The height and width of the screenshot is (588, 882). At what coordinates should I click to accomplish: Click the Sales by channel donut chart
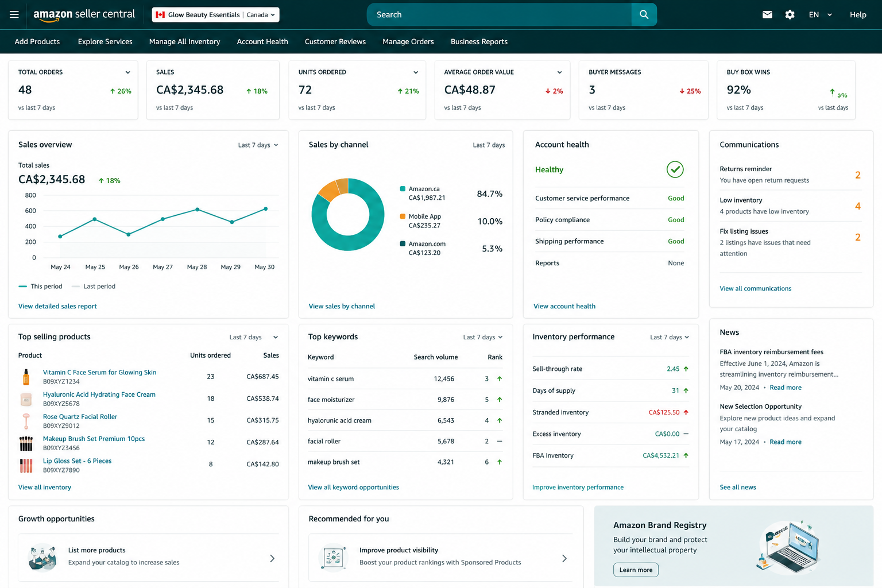point(348,214)
